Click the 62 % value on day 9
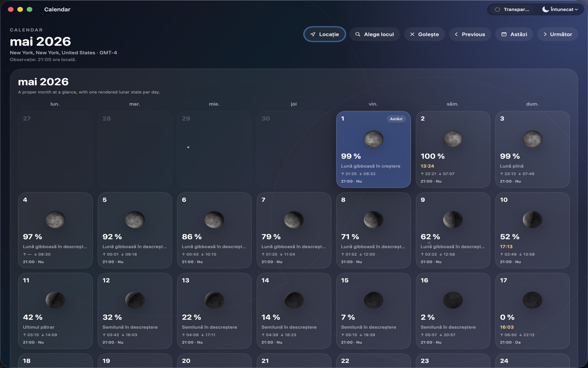Screen dimensions: 588x368 430,236
